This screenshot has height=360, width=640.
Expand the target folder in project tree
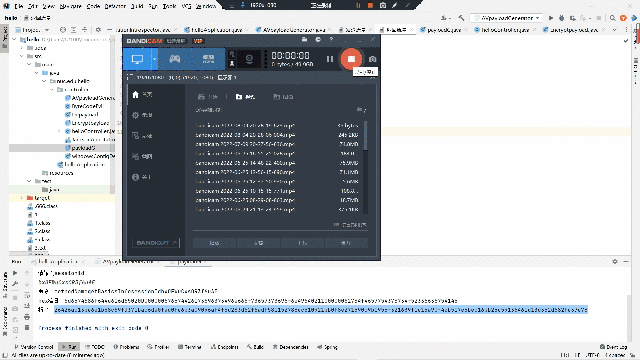[x=22, y=198]
